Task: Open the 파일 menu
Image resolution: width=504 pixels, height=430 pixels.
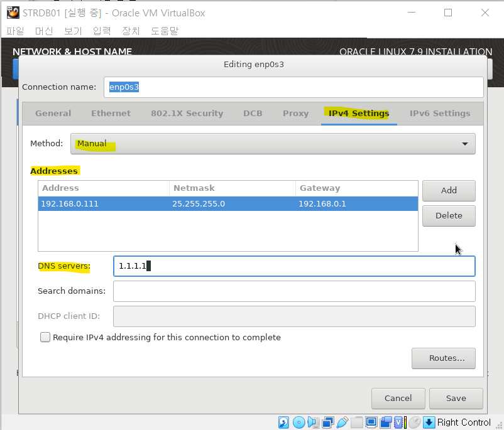Action: [x=15, y=31]
